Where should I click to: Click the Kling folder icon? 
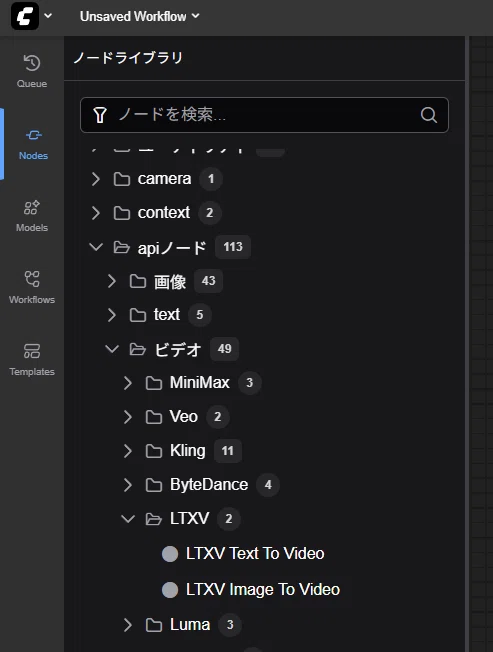(154, 451)
